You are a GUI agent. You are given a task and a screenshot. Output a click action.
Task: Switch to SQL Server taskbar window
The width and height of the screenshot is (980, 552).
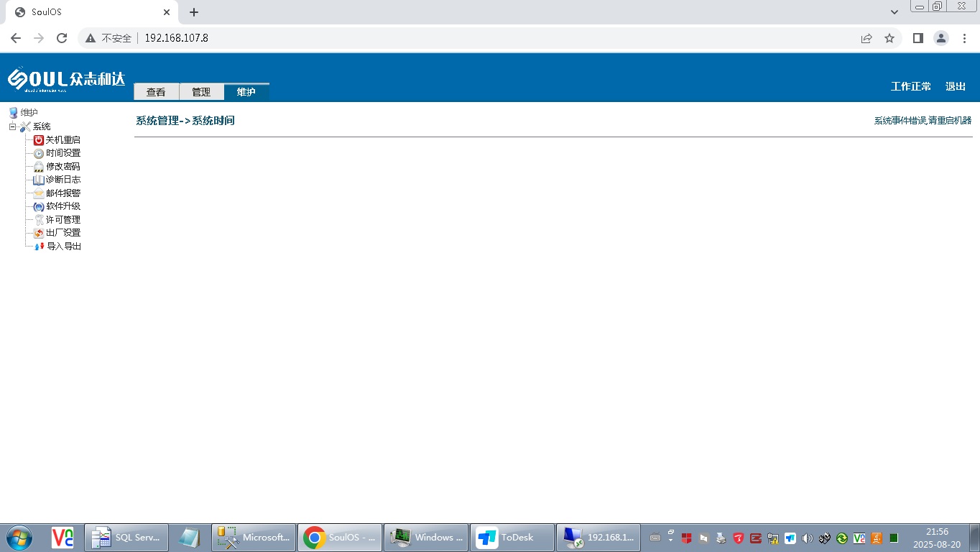tap(126, 537)
